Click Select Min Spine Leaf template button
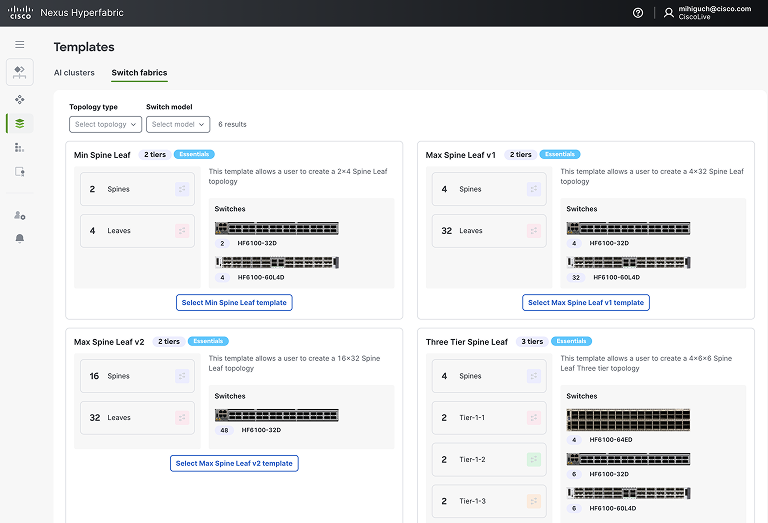The image size is (768, 523). [234, 303]
